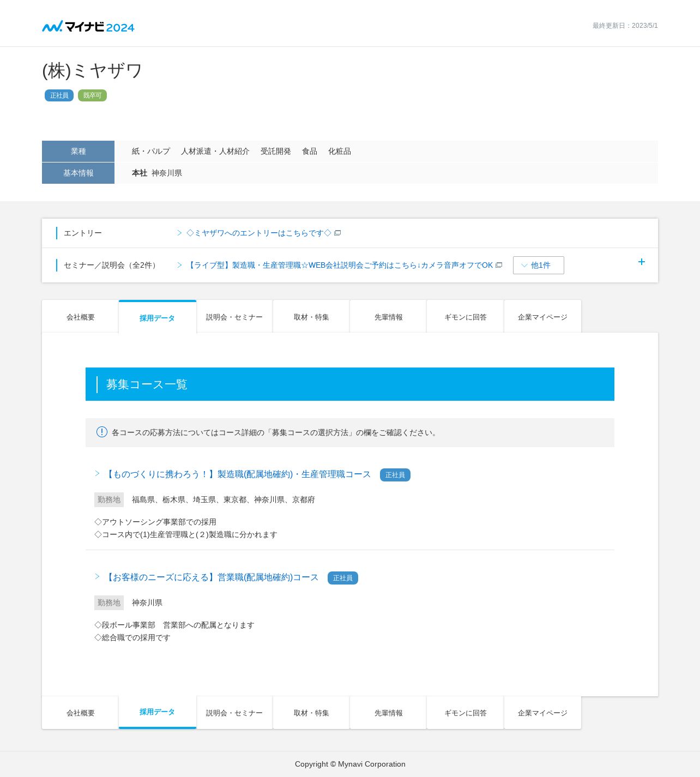Image resolution: width=700 pixels, height=777 pixels.
Task: Click the アウトソーシング事業部での採用 line
Action: pyautogui.click(x=155, y=522)
